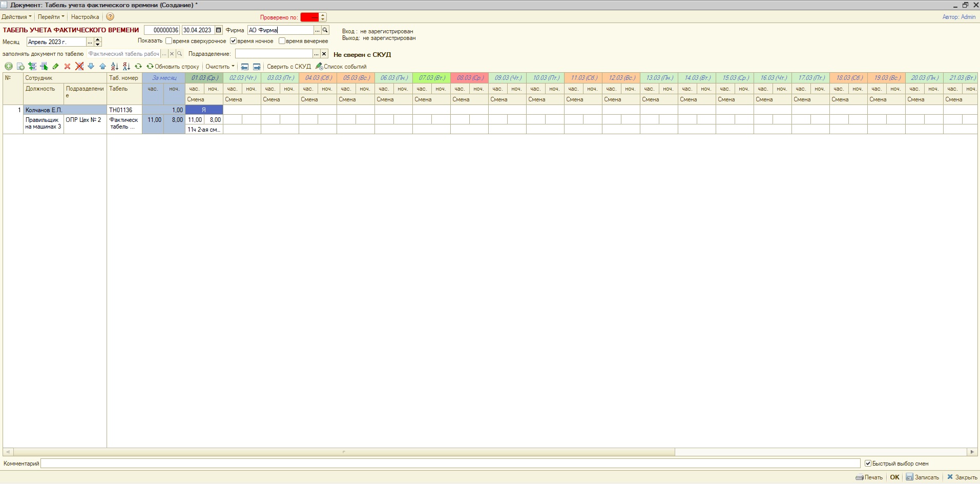Click the pencil edit row icon
The height and width of the screenshot is (484, 980).
(x=55, y=67)
